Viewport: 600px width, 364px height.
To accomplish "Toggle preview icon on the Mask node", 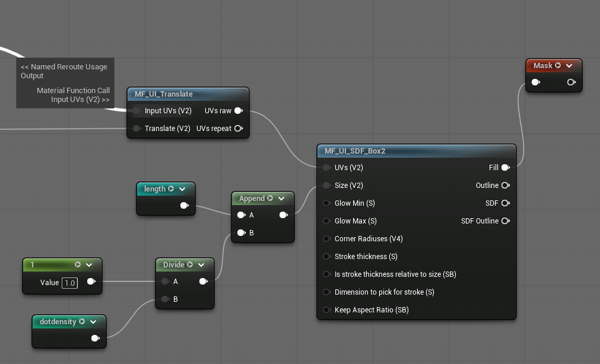I will [x=558, y=65].
